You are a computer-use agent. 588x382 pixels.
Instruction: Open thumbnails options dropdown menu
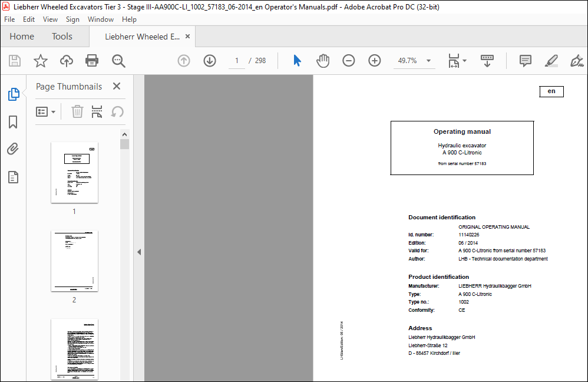pos(45,111)
